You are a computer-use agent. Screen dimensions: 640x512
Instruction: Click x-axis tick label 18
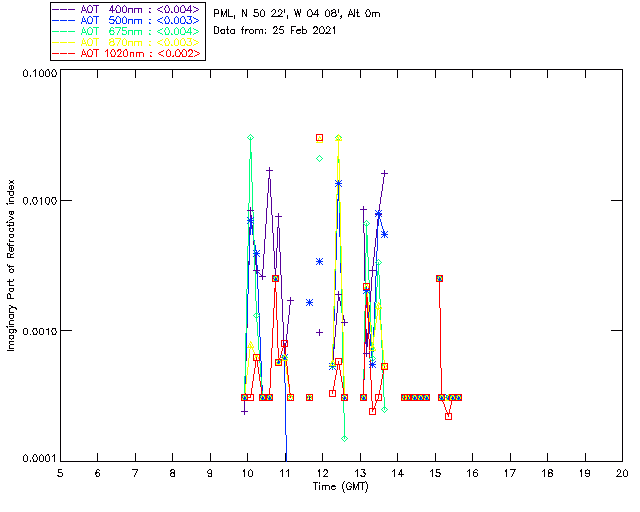pos(547,473)
